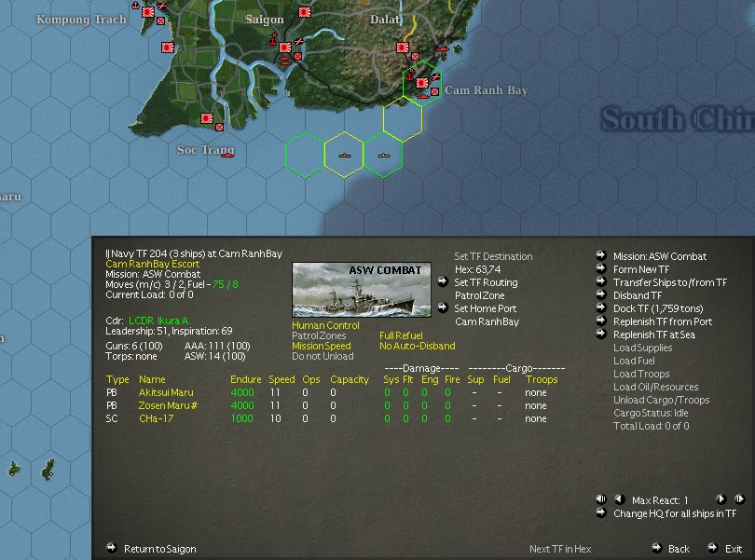Open commander LCDR Ikura A.
Screen dimensions: 755x560
159,321
